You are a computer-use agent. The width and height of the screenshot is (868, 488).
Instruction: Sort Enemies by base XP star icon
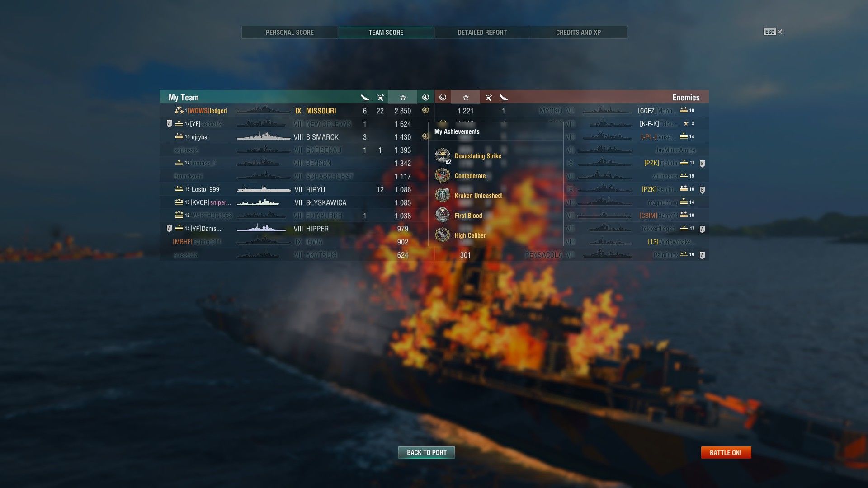[466, 97]
